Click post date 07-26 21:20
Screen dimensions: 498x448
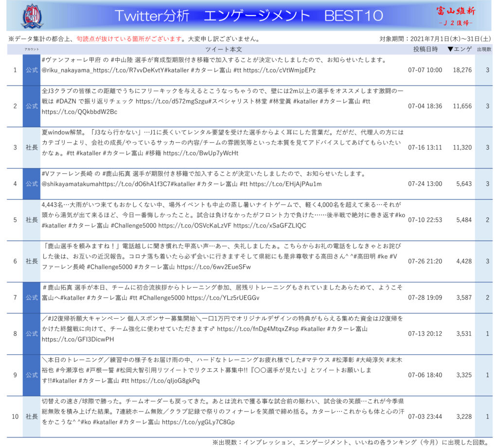[x=425, y=261]
